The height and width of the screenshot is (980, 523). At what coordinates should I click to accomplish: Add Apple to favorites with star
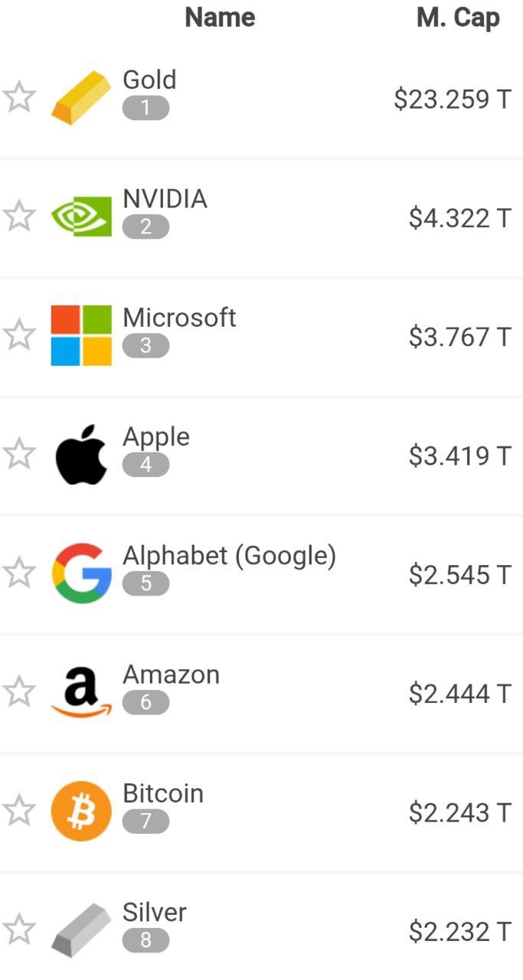coord(19,454)
